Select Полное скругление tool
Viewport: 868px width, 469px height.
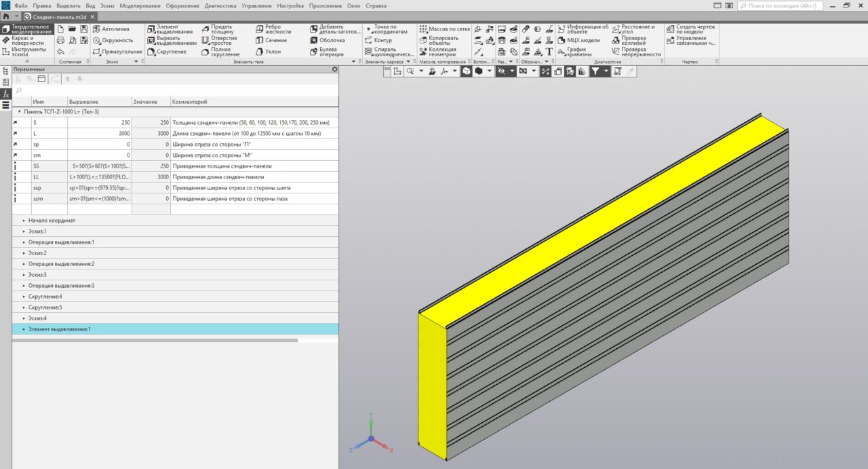coord(220,52)
